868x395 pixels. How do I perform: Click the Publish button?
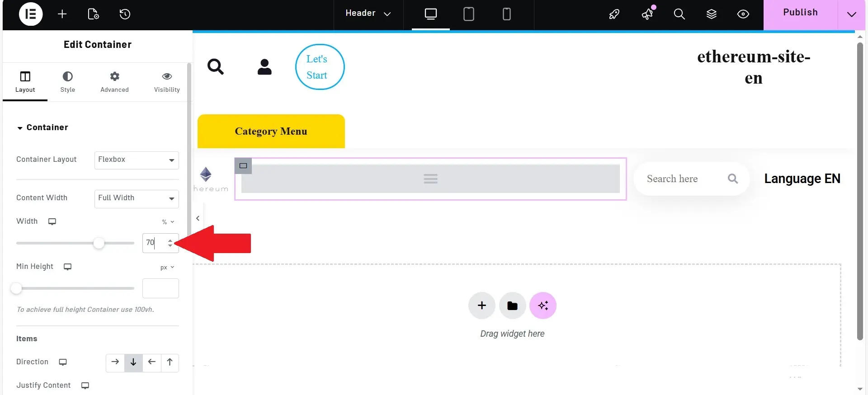tap(800, 13)
